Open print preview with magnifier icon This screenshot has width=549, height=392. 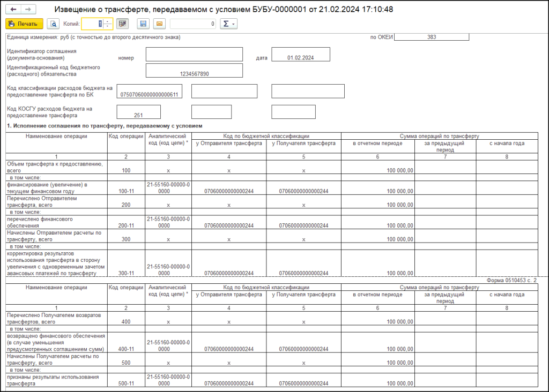pyautogui.click(x=53, y=24)
